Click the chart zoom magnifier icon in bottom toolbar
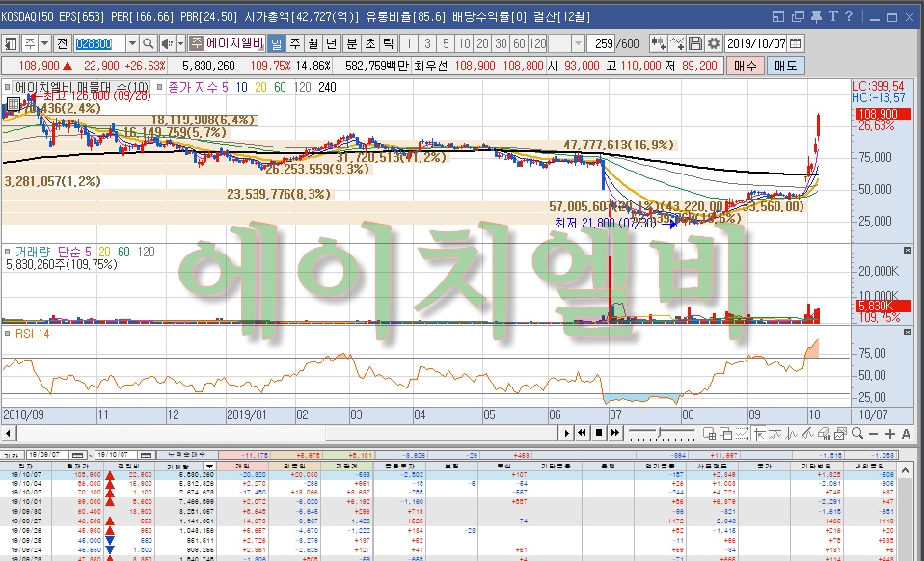 click(857, 434)
